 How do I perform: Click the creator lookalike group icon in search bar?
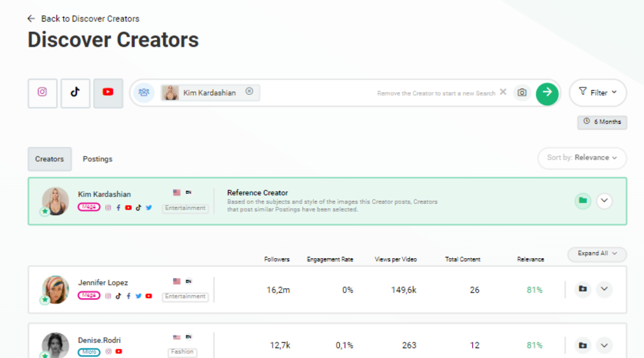pyautogui.click(x=144, y=92)
